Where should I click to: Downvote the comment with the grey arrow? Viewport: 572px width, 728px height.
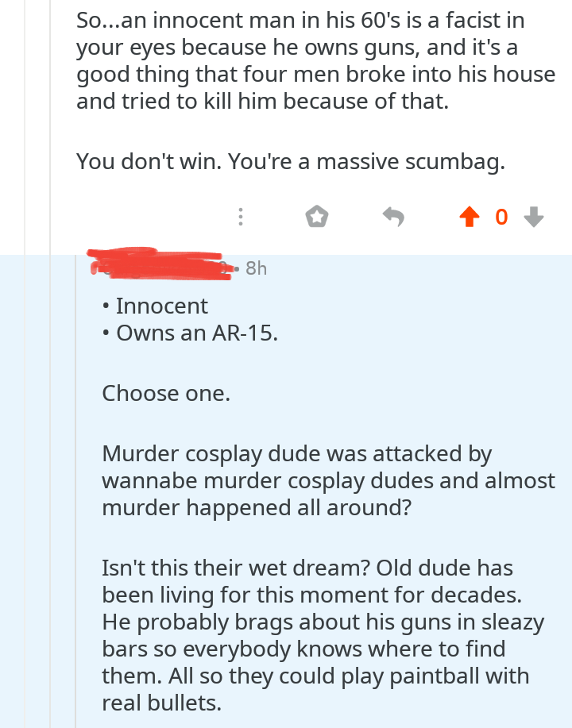coord(535,217)
